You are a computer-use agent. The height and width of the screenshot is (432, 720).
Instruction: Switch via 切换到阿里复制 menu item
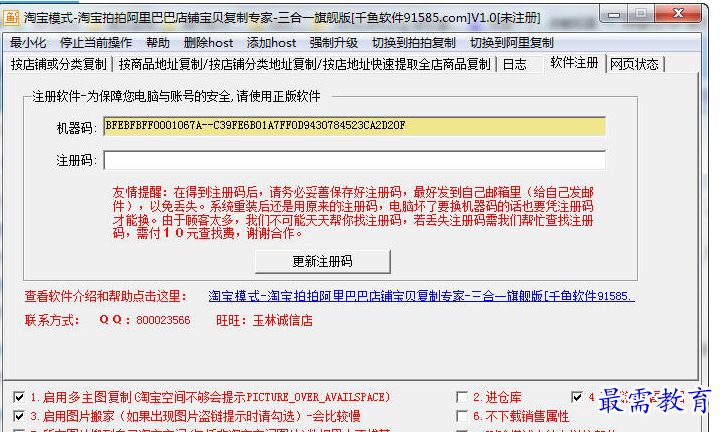[x=512, y=43]
